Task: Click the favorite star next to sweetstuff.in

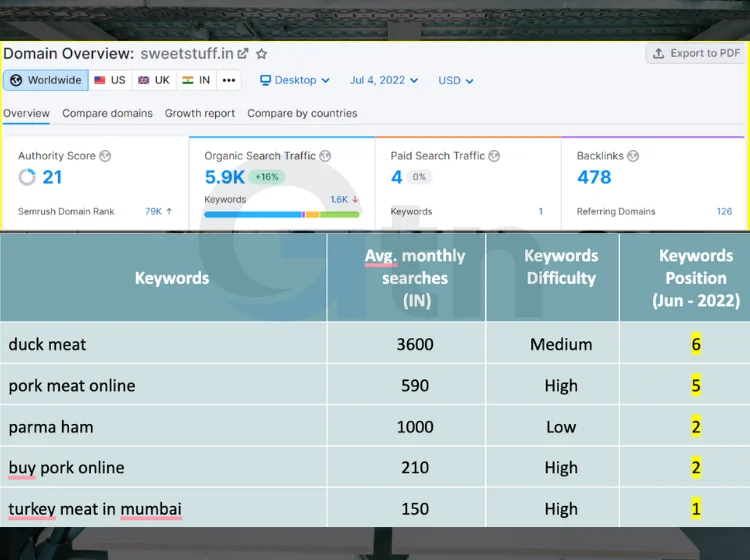Action: pos(262,54)
